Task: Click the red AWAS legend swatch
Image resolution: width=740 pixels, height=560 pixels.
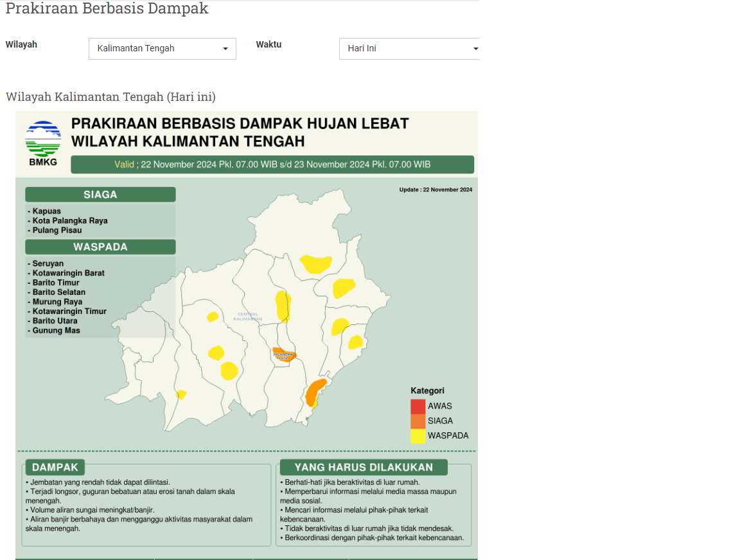Action: tap(418, 407)
